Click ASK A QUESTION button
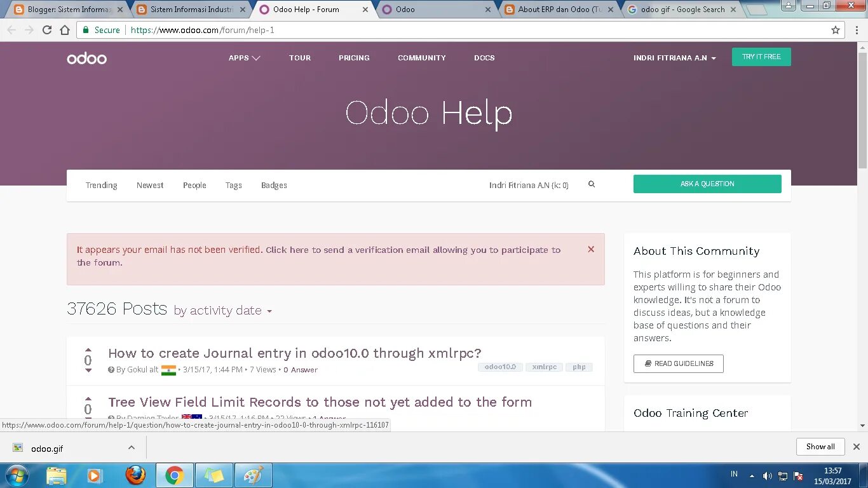 [707, 184]
